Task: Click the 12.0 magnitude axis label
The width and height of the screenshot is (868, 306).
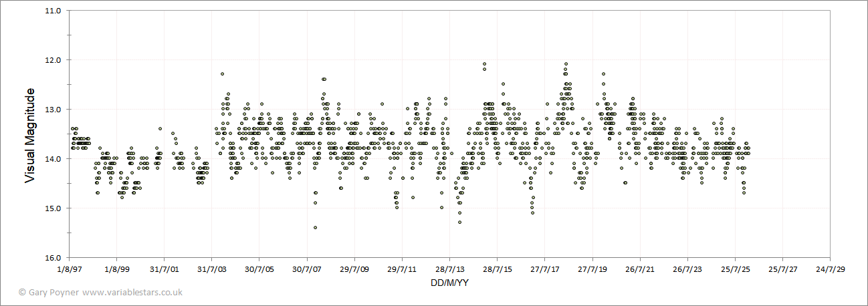Action: tap(53, 60)
